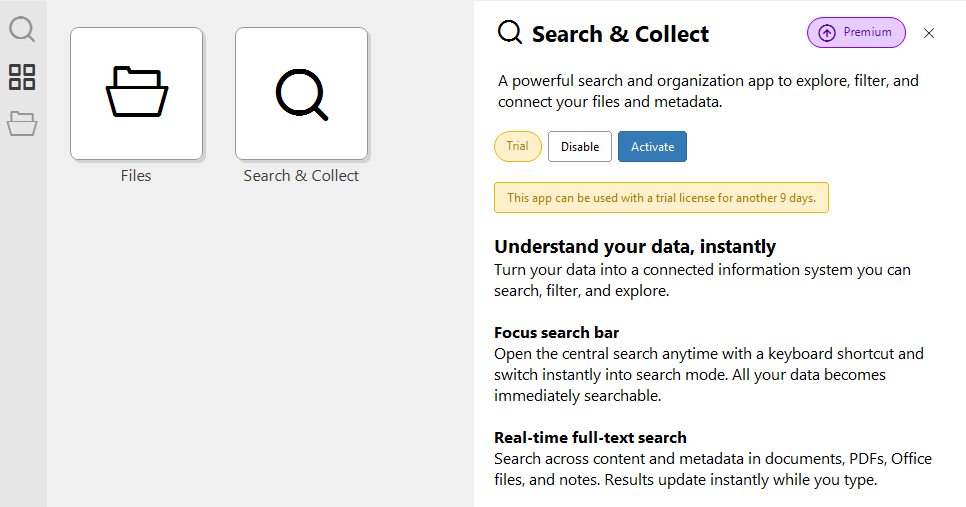Click the yellow Trial status pill
The height and width of the screenshot is (507, 966).
pos(518,147)
